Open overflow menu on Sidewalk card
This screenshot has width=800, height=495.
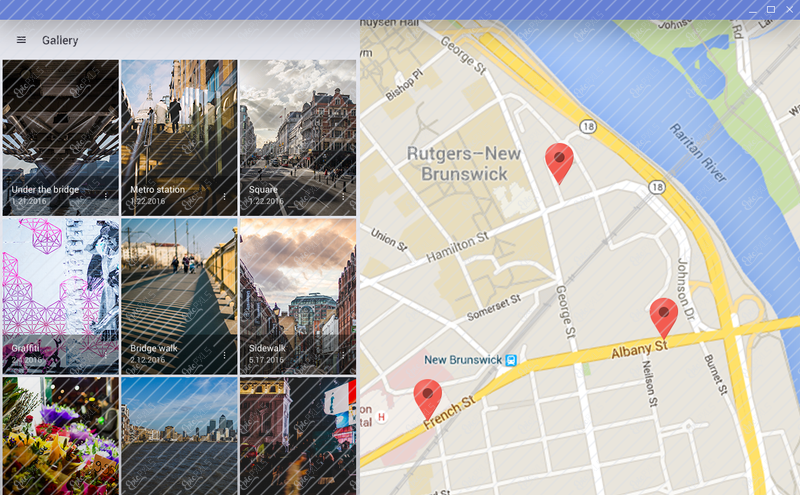pos(343,355)
